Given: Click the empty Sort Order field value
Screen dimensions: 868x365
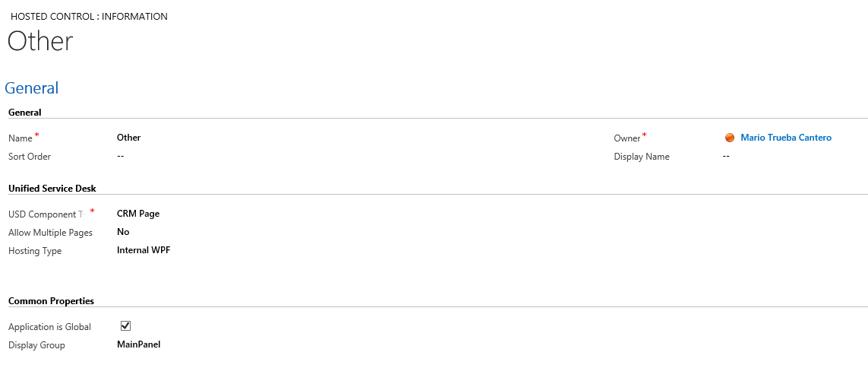Looking at the screenshot, I should coord(121,156).
